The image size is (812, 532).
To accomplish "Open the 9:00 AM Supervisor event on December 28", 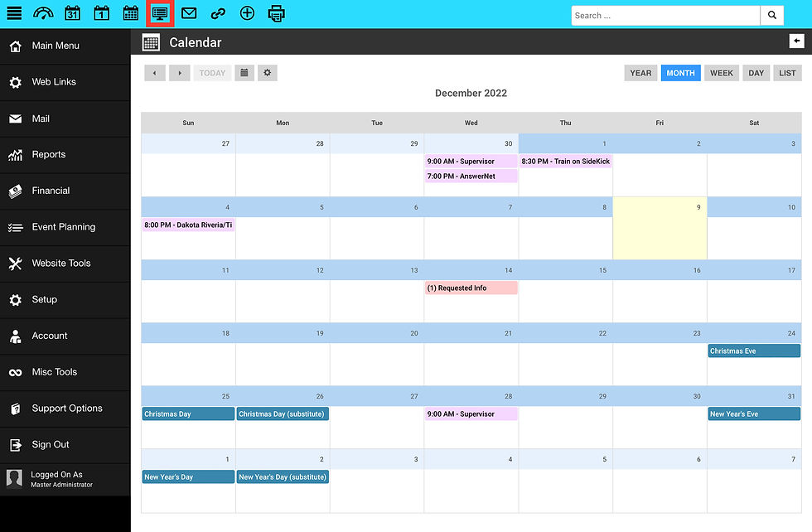I will pos(471,414).
